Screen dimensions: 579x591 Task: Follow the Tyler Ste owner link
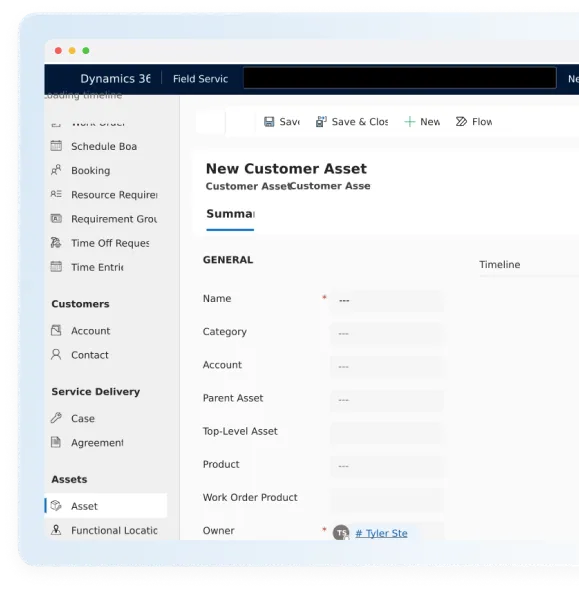click(381, 533)
